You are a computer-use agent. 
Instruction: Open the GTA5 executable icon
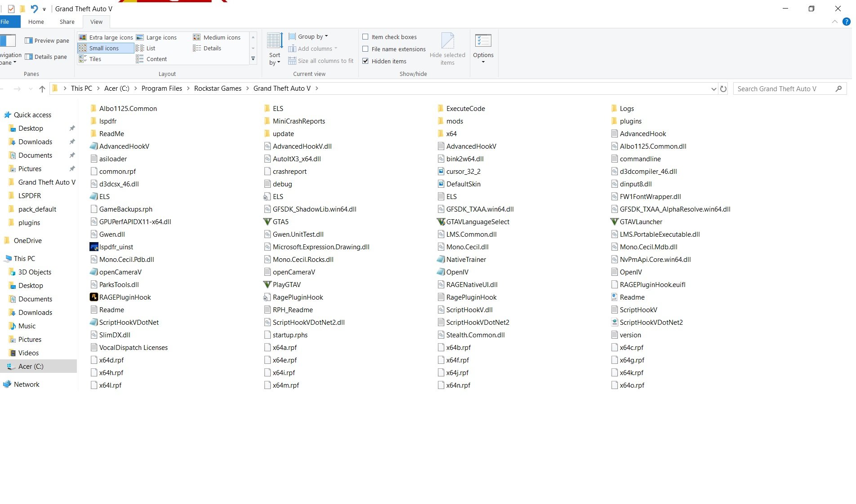(267, 221)
